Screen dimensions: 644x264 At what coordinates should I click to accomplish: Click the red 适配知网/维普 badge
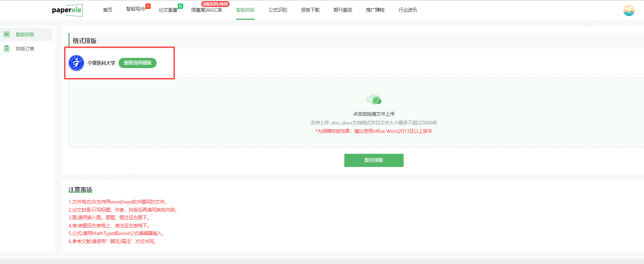point(215,4)
